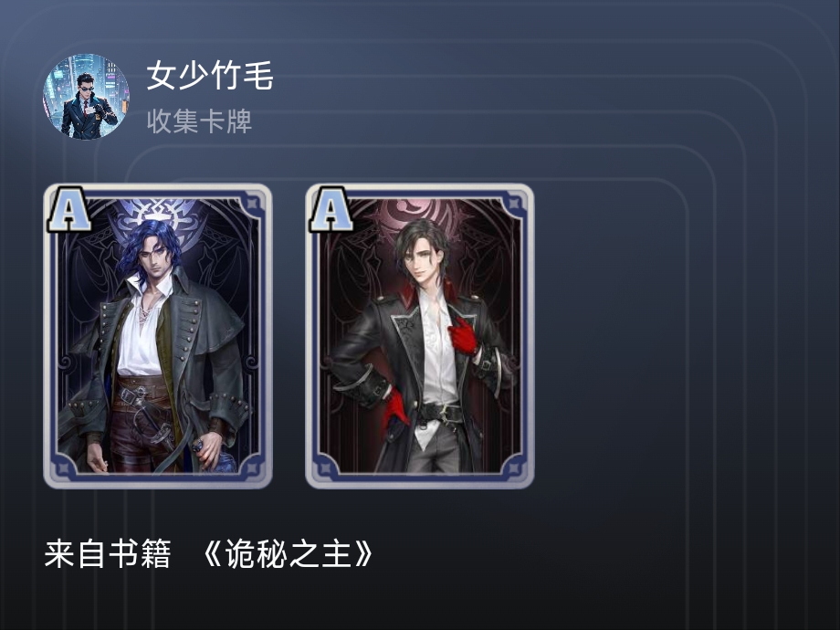This screenshot has width=840, height=630.
Task: Click the A rank badge on the blue-haired card
Action: (68, 209)
